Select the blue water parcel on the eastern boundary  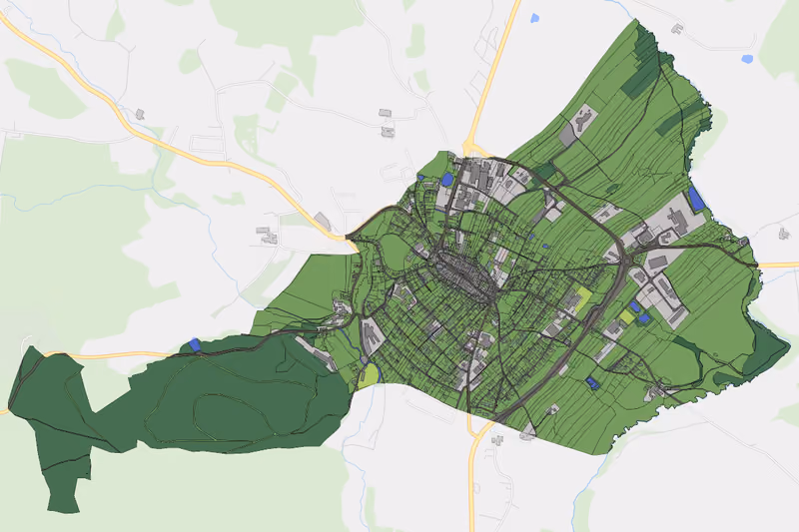pos(696,199)
